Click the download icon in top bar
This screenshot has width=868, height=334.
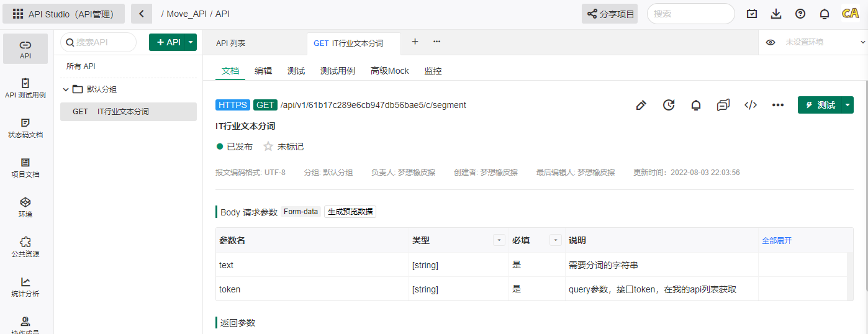click(x=776, y=14)
